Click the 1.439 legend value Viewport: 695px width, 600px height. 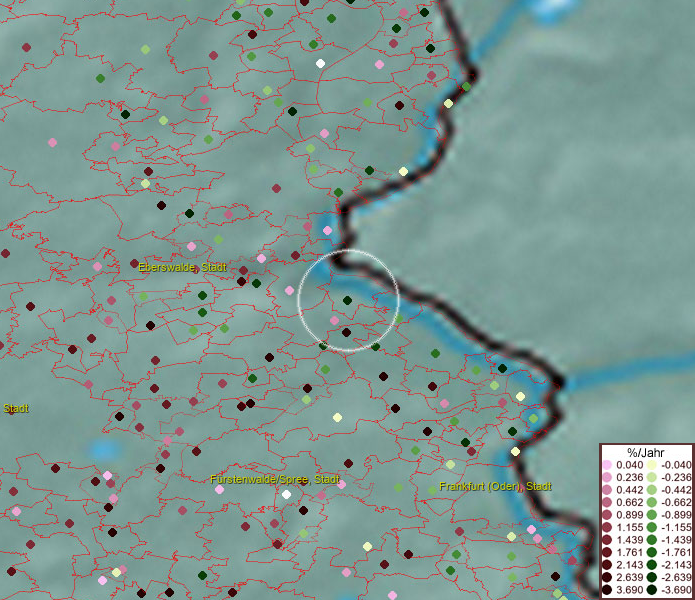click(x=629, y=540)
